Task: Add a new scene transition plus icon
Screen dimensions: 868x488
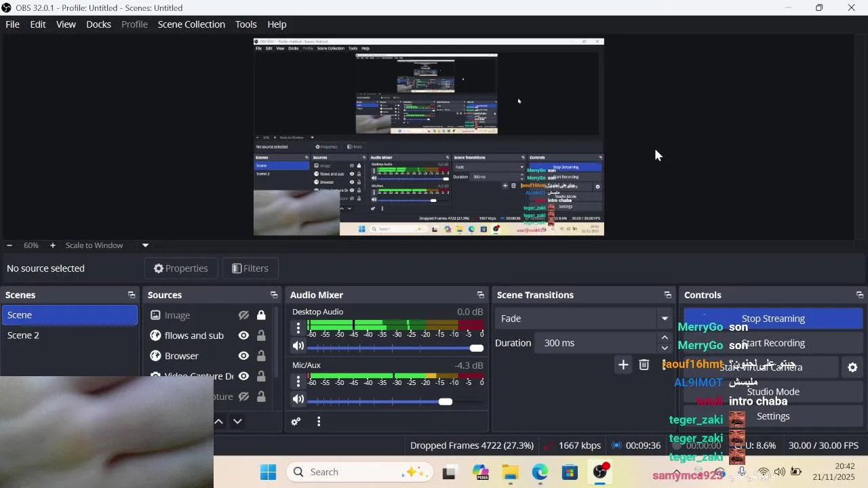Action: 623,365
